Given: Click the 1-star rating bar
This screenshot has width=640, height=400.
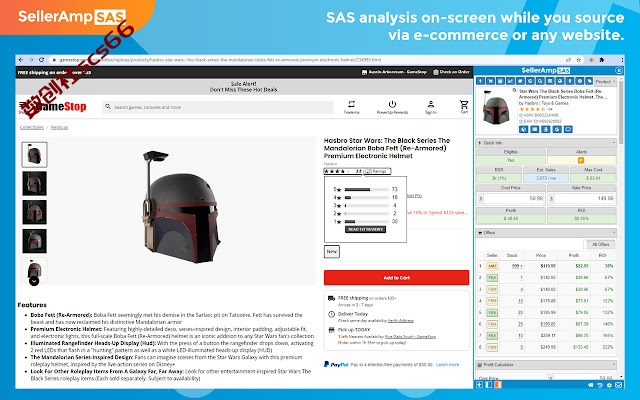Looking at the screenshot, I should coord(366,222).
